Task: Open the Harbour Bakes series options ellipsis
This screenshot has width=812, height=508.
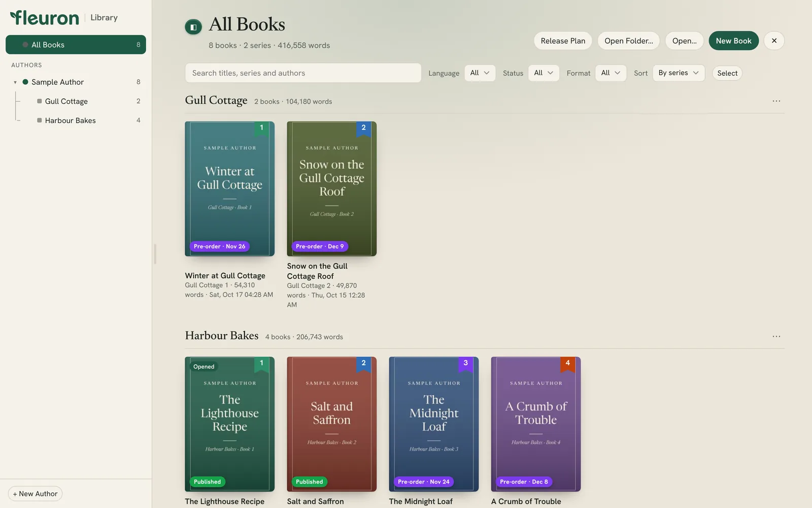Action: coord(776,336)
